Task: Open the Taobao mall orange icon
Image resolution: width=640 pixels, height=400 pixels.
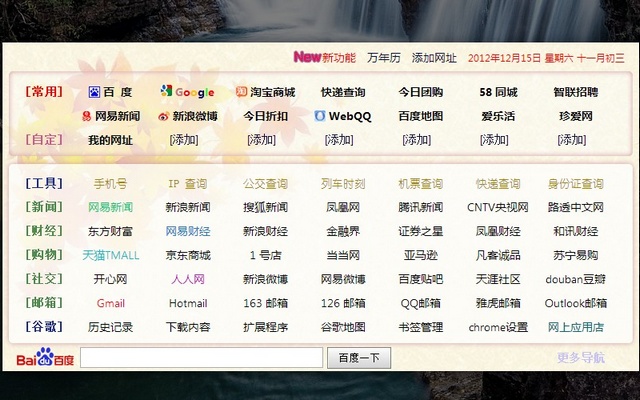Action: [x=241, y=91]
